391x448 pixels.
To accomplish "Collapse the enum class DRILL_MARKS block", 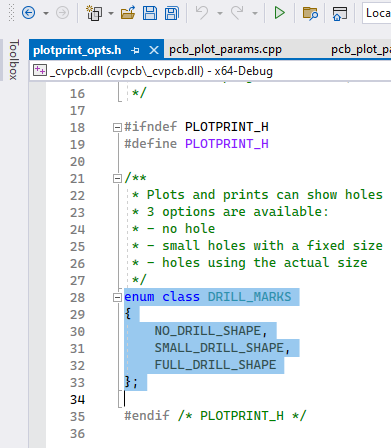I will point(117,297).
